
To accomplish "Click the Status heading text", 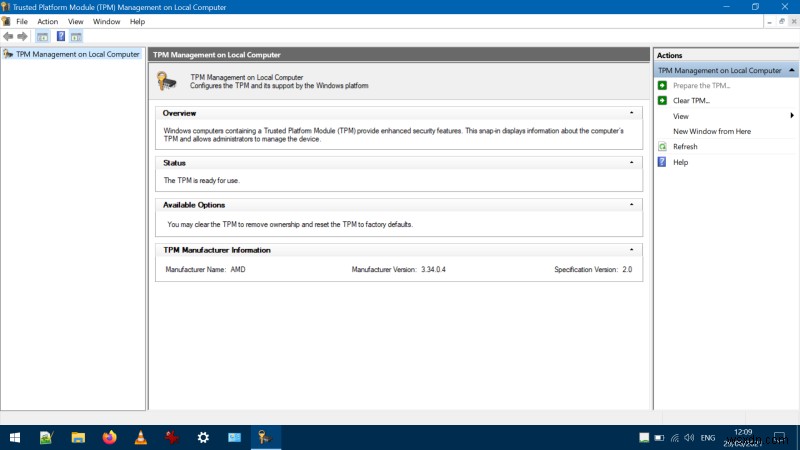I will click(174, 163).
